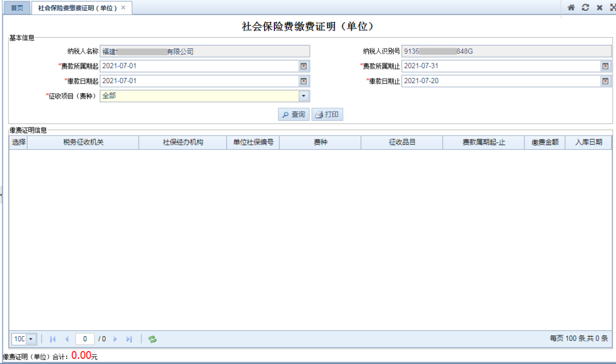Click the 单位社保编号 column header
The width and height of the screenshot is (616, 364).
(x=253, y=142)
